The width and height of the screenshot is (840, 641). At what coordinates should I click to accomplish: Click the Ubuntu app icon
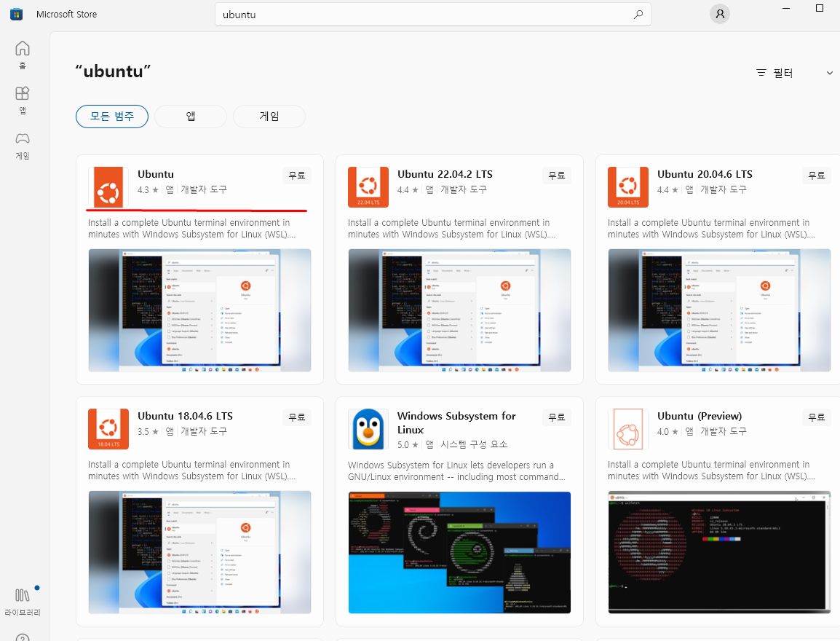coord(108,187)
